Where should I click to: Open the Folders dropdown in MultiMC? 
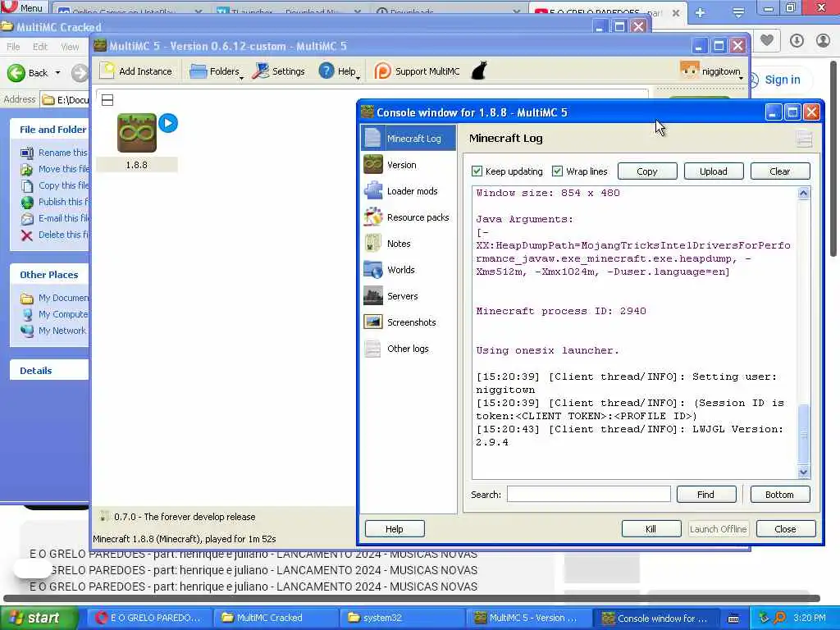coord(217,71)
